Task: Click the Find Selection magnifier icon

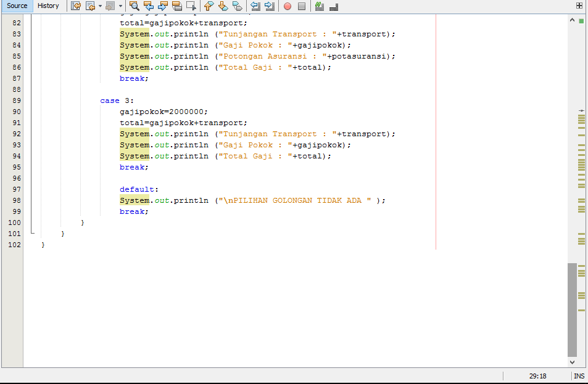Action: click(x=135, y=6)
